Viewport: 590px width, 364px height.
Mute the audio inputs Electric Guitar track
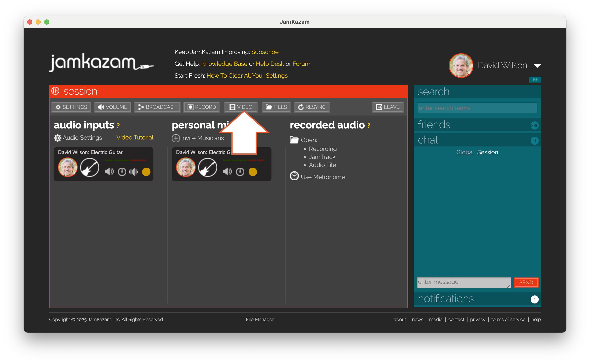click(x=109, y=172)
